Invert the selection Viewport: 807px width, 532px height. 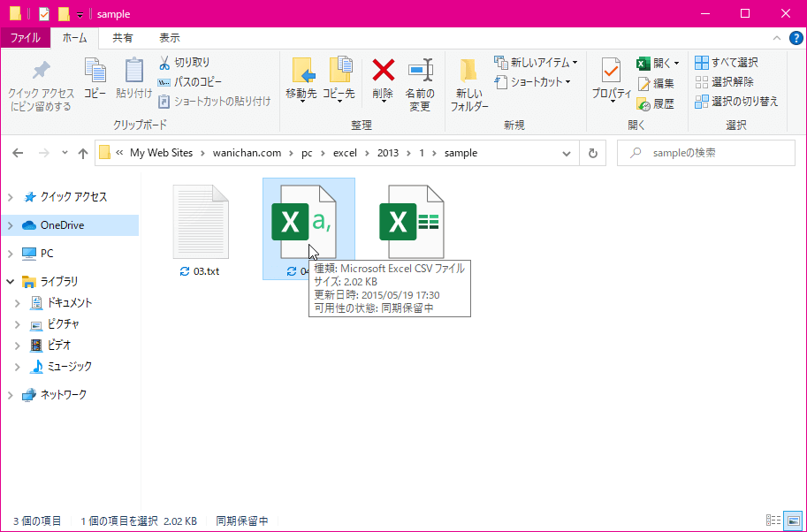tap(736, 102)
